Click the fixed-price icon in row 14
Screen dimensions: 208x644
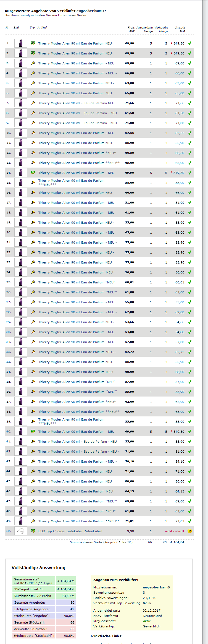pyautogui.click(x=33, y=173)
